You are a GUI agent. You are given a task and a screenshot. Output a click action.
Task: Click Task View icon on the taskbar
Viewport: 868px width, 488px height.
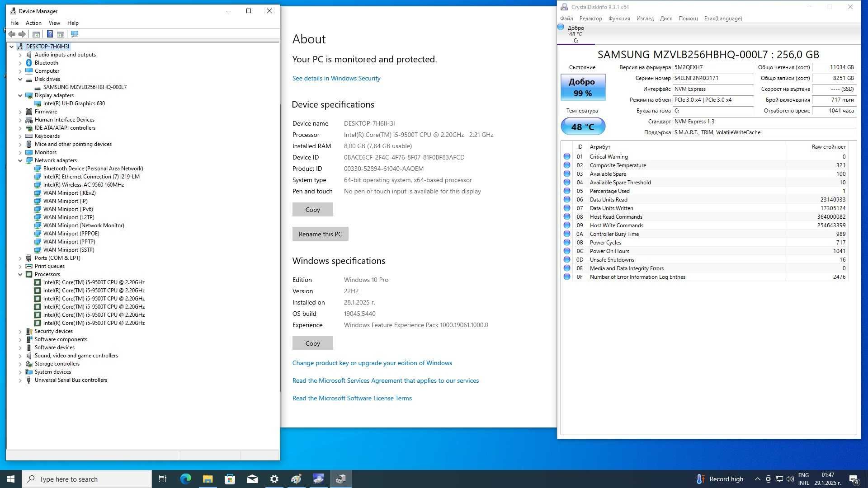pyautogui.click(x=163, y=479)
